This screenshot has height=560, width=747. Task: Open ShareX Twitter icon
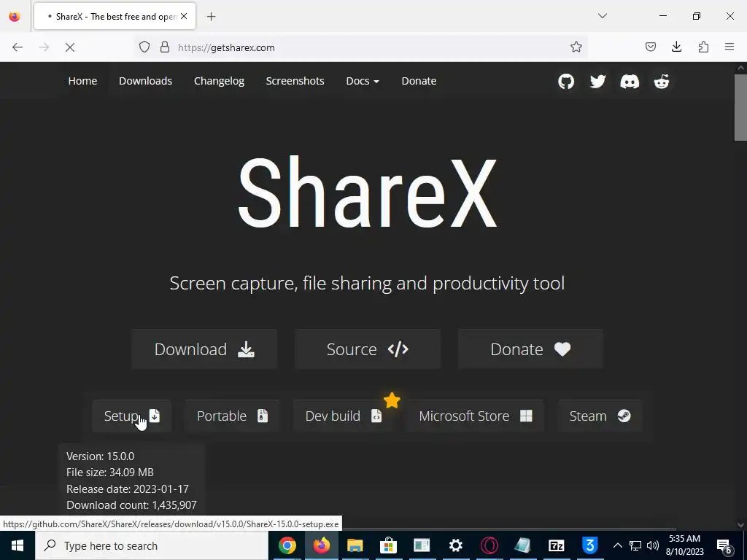597,82
